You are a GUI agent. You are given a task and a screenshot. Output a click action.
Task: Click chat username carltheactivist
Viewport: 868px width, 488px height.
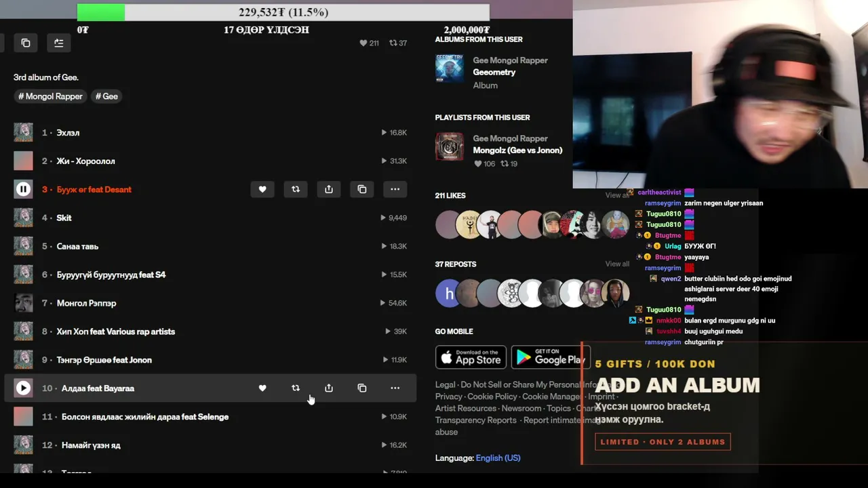coord(659,192)
